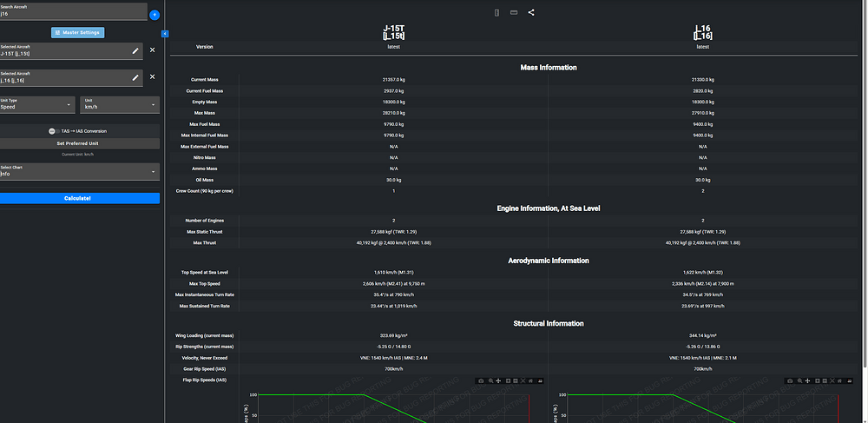This screenshot has height=423, width=868.
Task: Click the 323.69 kg/m² wing loading value
Action: [x=393, y=335]
